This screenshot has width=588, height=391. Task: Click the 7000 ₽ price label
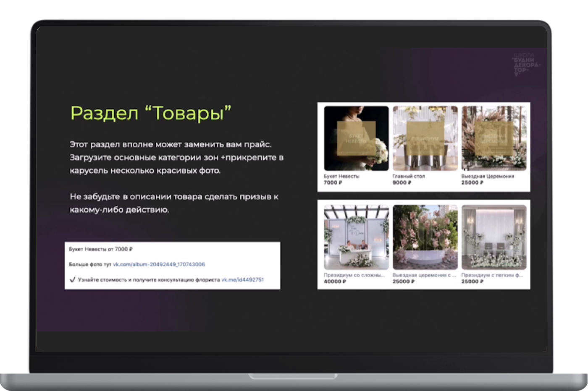pos(333,183)
